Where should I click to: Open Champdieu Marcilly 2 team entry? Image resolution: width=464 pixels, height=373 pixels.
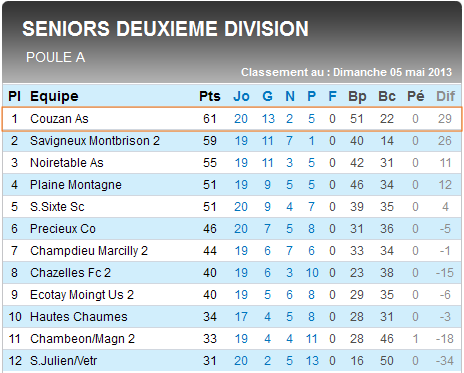[x=89, y=251]
